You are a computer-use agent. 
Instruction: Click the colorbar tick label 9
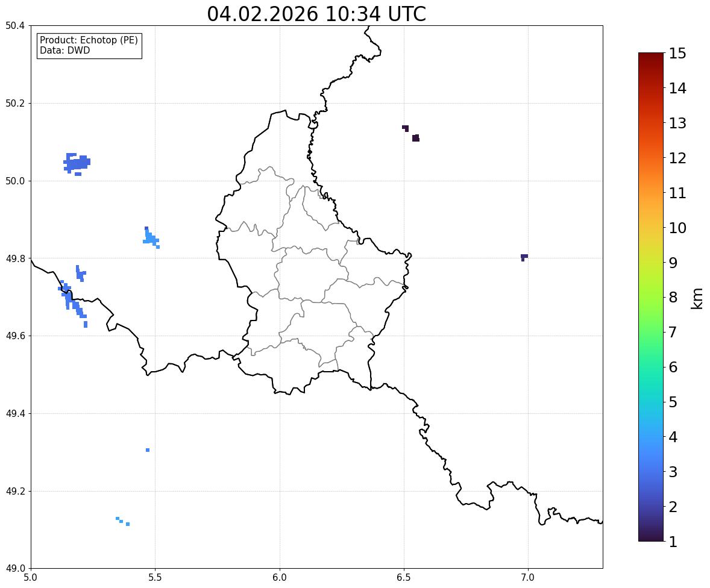pos(673,263)
